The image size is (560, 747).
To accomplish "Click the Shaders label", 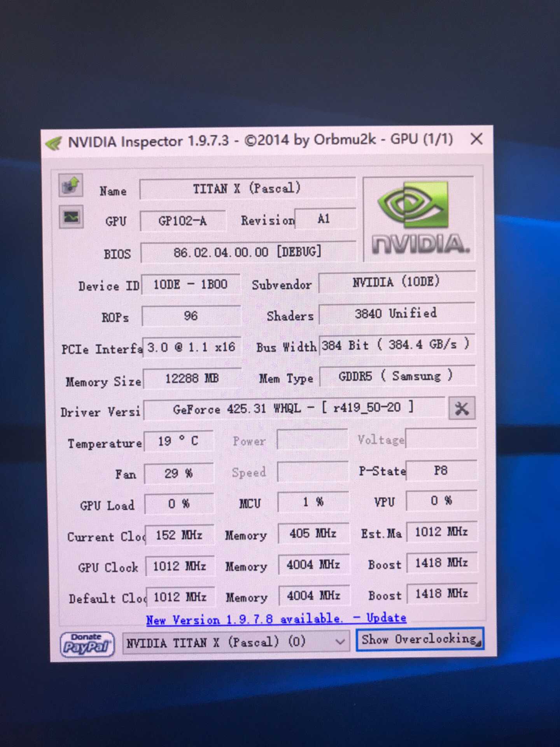I will pyautogui.click(x=290, y=316).
